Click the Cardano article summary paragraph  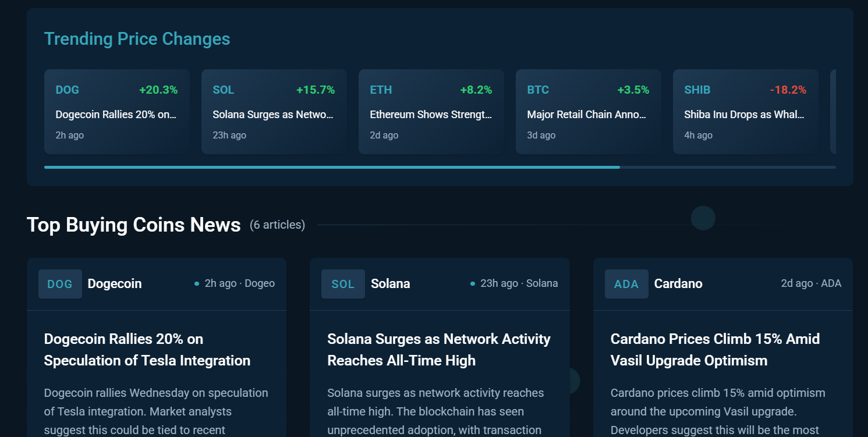pos(718,411)
